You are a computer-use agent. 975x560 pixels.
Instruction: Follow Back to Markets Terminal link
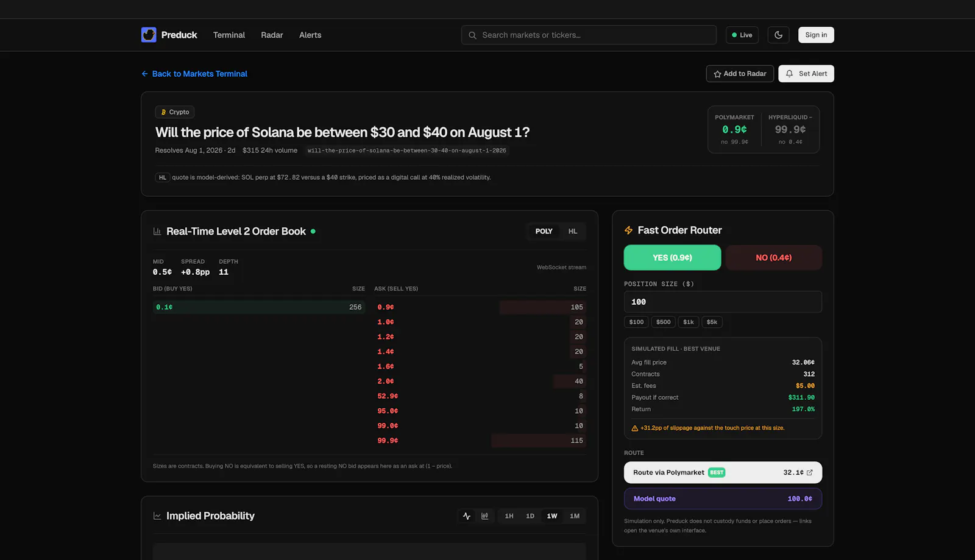(194, 74)
